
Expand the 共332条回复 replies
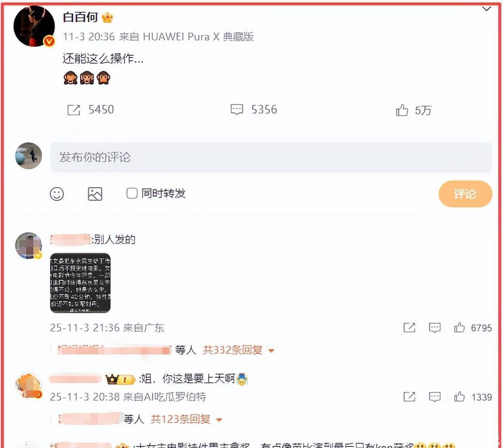click(x=239, y=350)
